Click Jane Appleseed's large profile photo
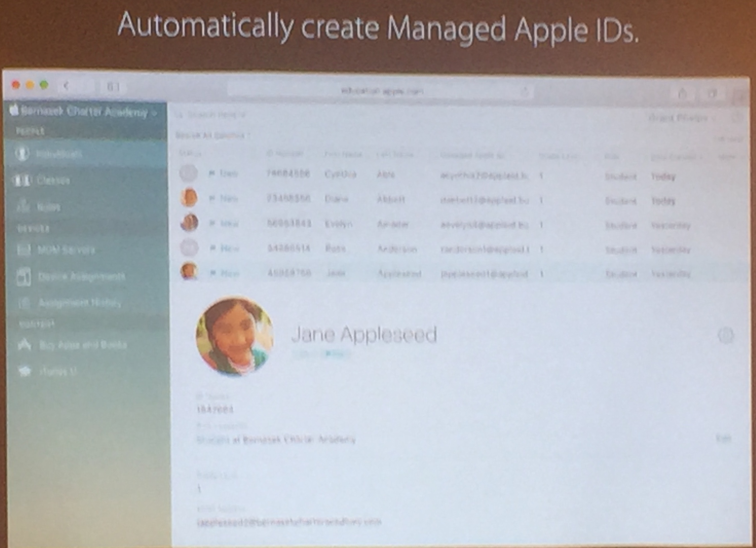Image resolution: width=756 pixels, height=548 pixels. (x=235, y=336)
